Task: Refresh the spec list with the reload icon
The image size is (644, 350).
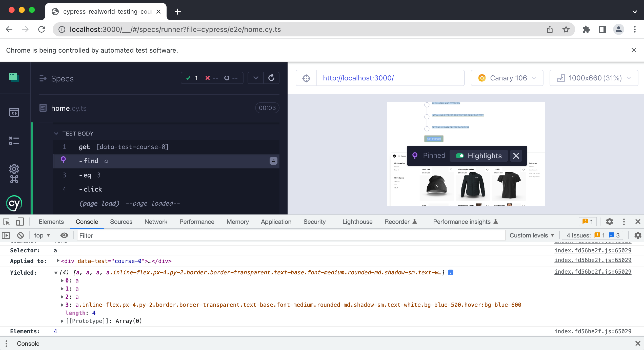Action: [271, 78]
